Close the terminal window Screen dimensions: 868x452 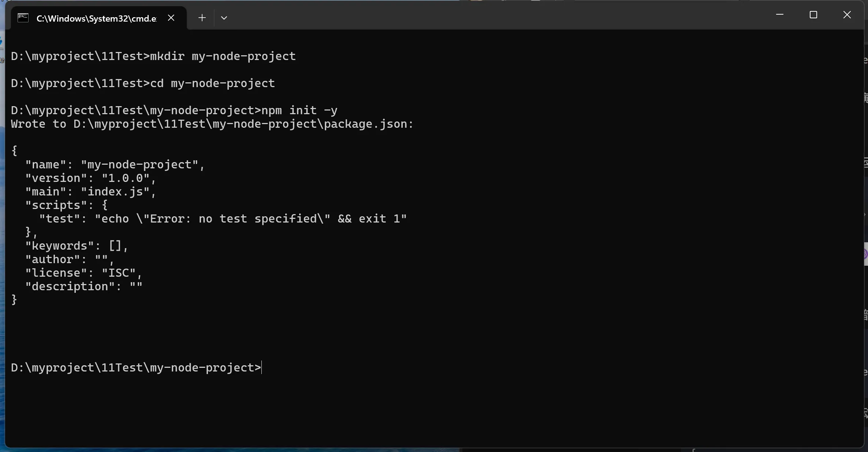[x=847, y=15]
